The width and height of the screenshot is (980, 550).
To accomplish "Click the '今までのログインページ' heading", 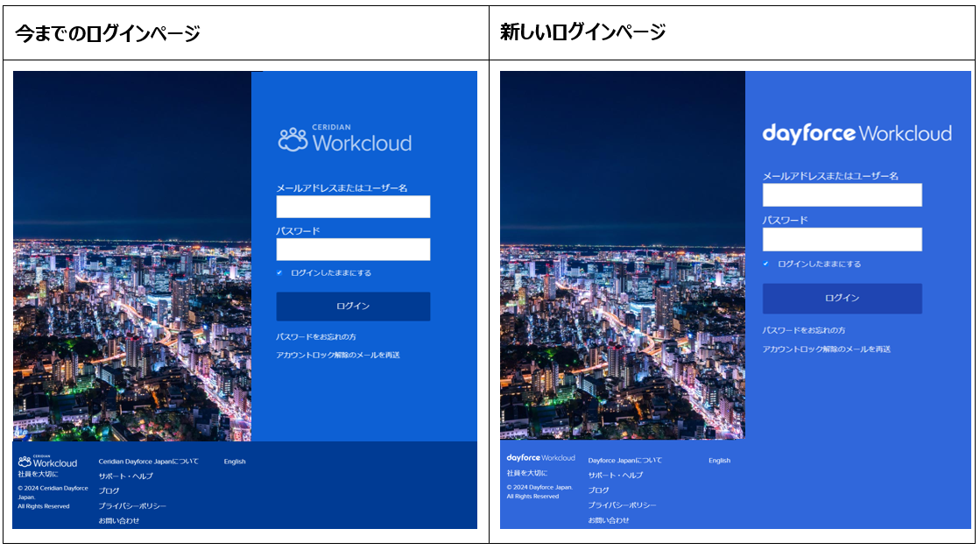I will (108, 33).
